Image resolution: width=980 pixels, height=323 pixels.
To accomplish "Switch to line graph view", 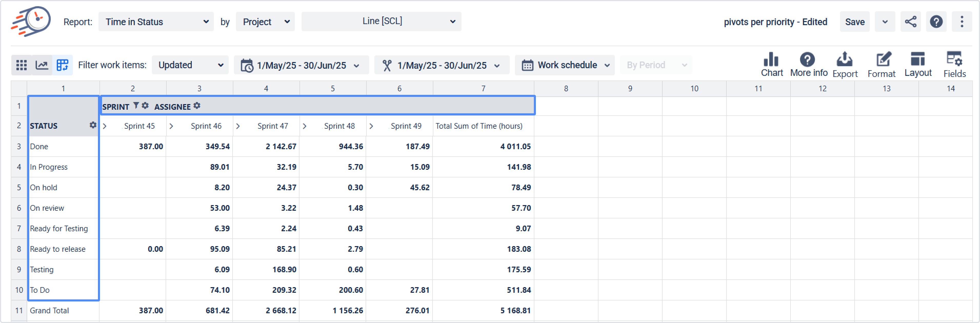I will [42, 65].
